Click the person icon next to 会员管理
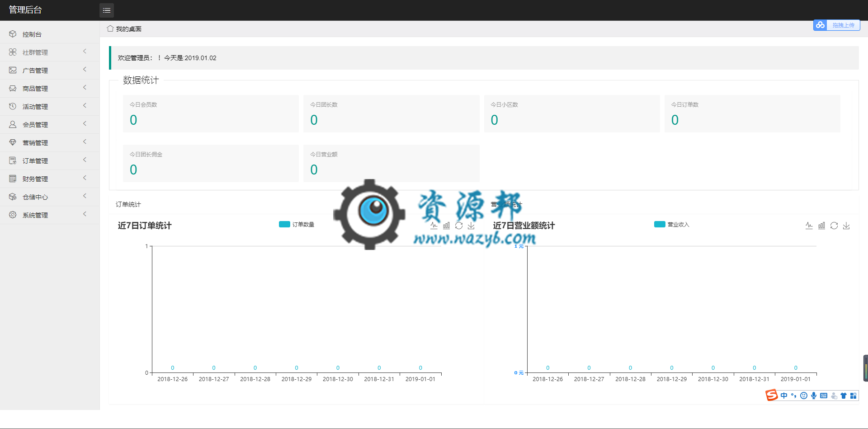Screen dimensions: 868x429 click(x=13, y=124)
